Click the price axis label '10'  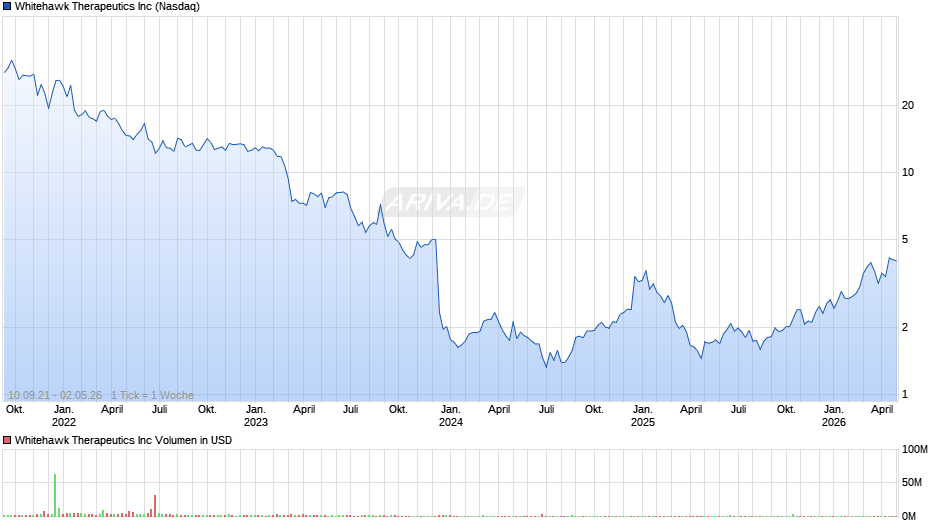(x=908, y=173)
